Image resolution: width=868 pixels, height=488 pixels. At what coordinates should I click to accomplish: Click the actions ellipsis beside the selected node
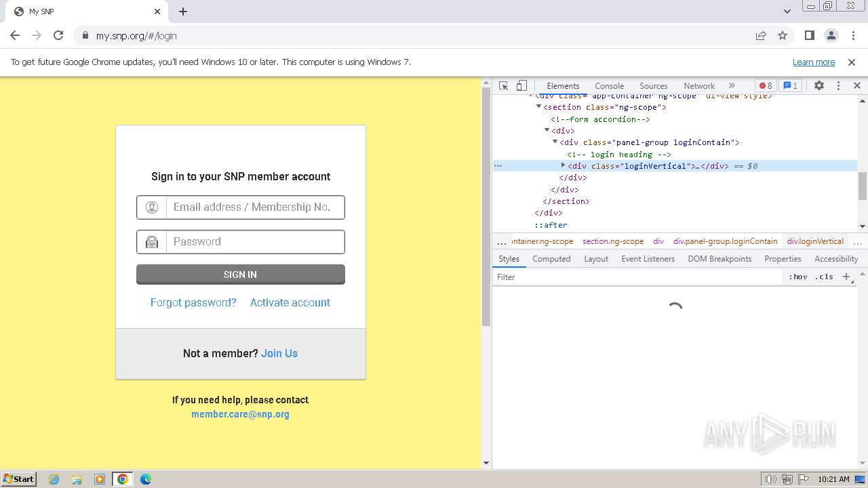[x=498, y=166]
